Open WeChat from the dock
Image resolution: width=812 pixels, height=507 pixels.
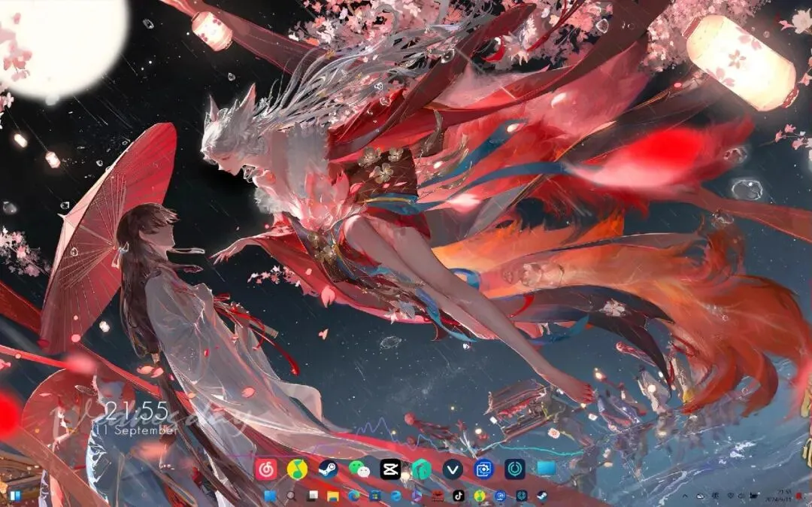[x=359, y=469]
